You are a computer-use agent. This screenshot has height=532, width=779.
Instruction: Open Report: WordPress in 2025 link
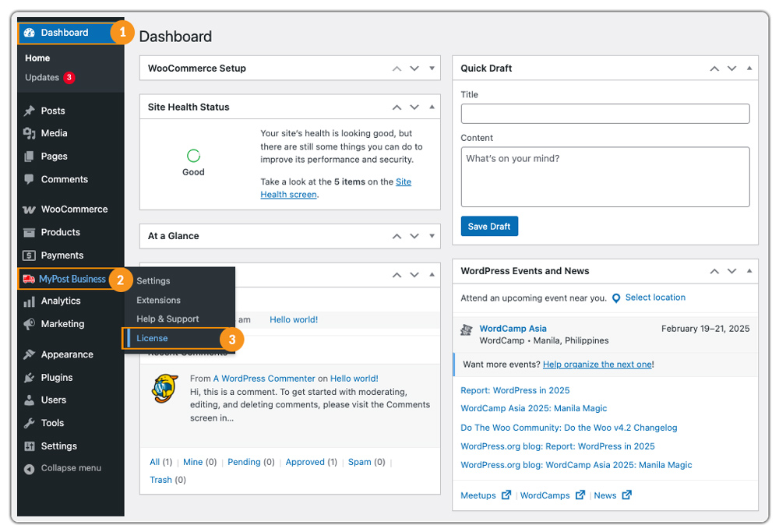pyautogui.click(x=515, y=390)
